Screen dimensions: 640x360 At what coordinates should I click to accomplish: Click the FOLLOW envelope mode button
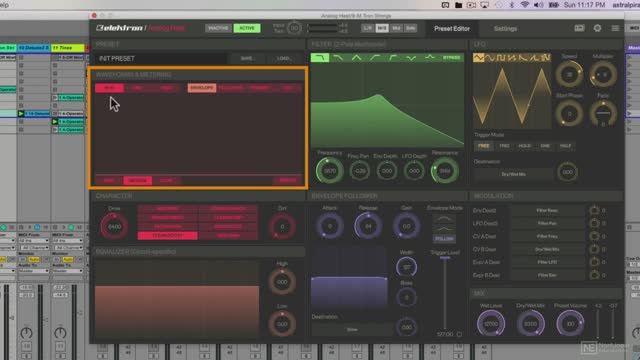pos(444,238)
